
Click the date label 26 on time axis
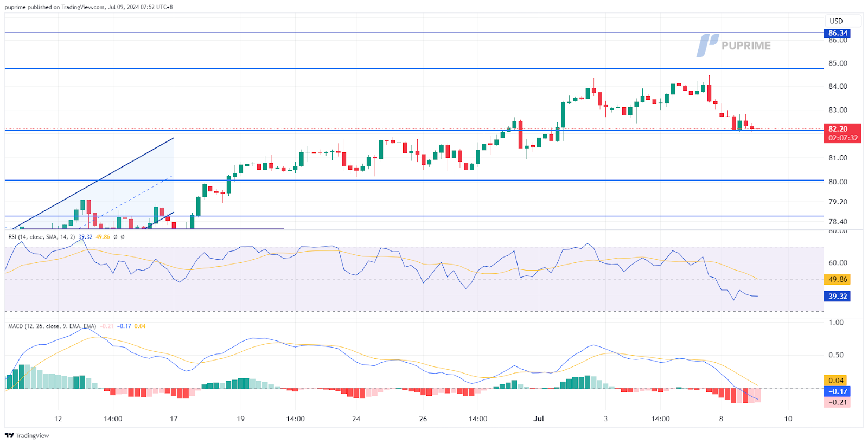423,419
